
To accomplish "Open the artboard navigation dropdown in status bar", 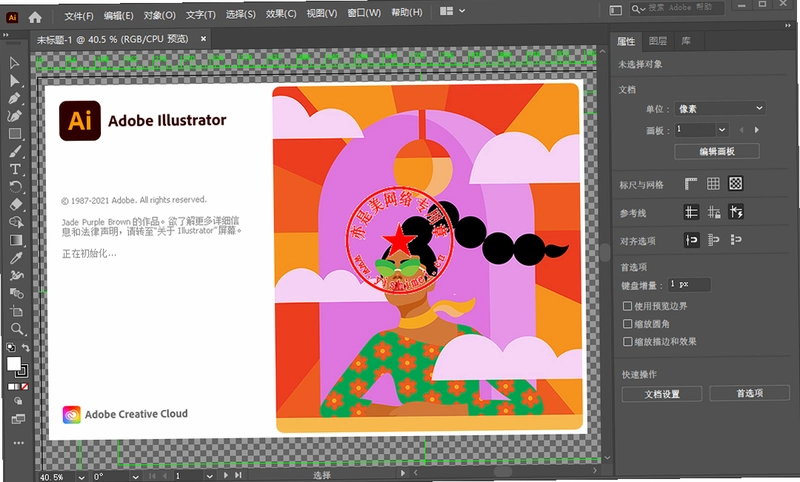I will (x=209, y=476).
